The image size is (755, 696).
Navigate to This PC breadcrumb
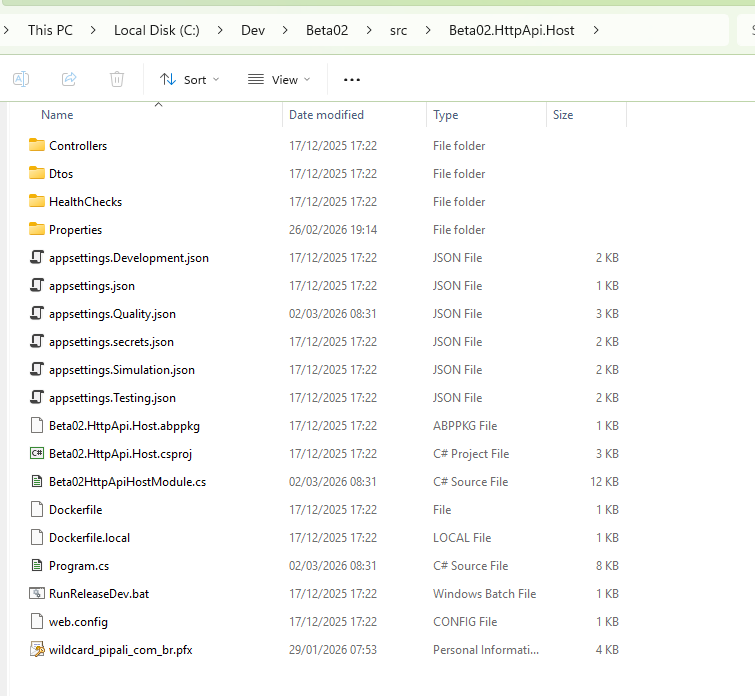pyautogui.click(x=50, y=30)
